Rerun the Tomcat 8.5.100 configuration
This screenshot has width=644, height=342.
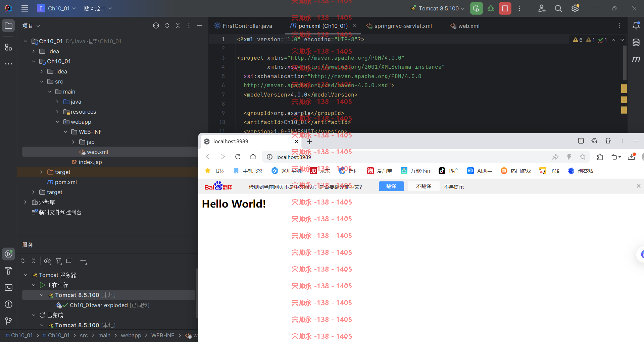pos(476,8)
